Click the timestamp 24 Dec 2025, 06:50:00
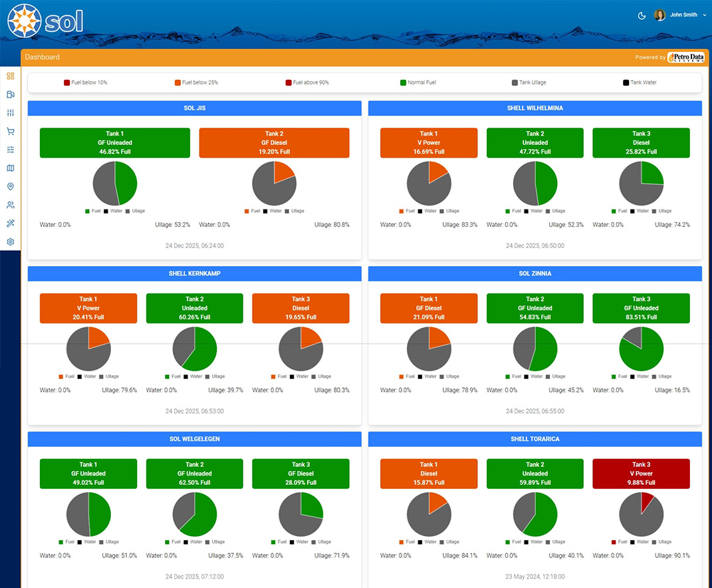Image resolution: width=712 pixels, height=588 pixels. (x=535, y=246)
